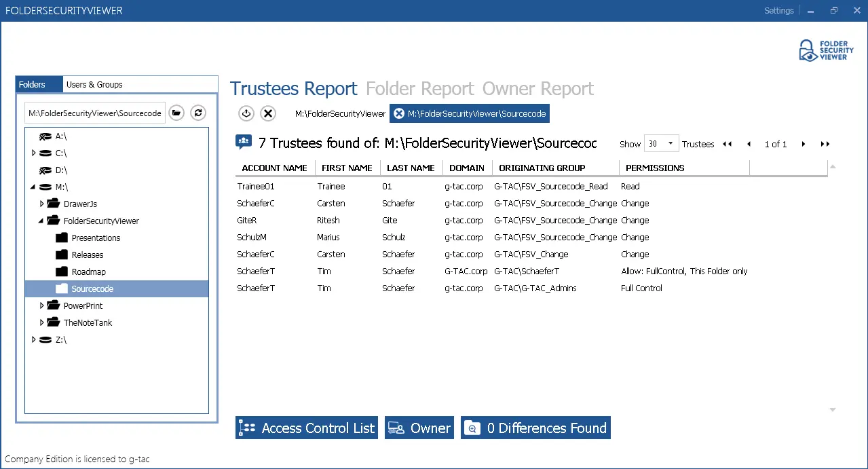This screenshot has height=469, width=868.
Task: Click the license status text in status bar
Action: click(x=77, y=459)
